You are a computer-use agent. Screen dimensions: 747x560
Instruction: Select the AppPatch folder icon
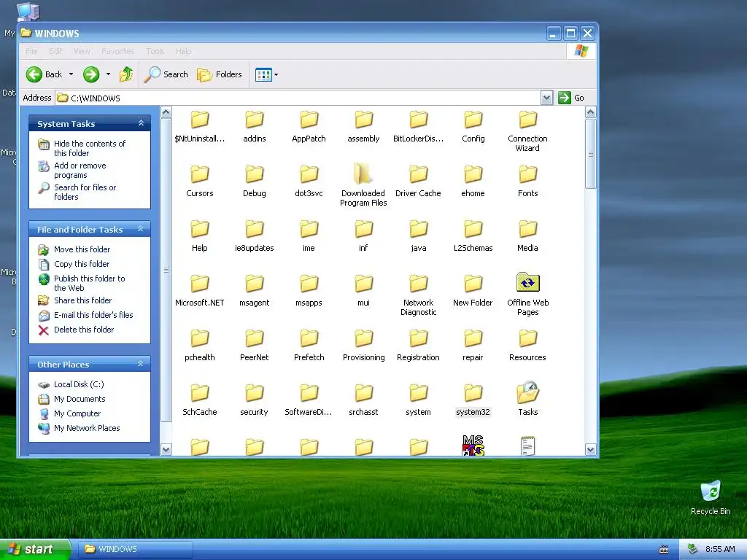(309, 120)
